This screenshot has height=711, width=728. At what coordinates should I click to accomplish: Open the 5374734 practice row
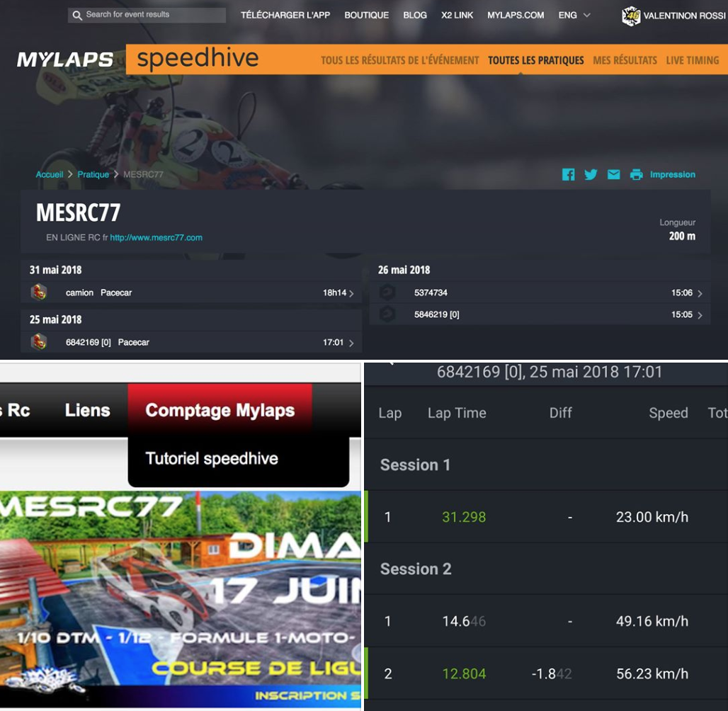coord(540,292)
